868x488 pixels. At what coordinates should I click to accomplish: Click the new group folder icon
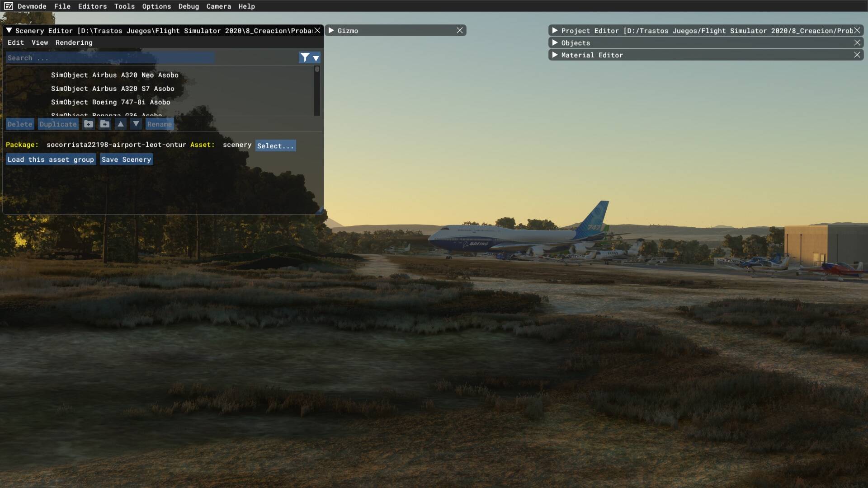click(89, 124)
